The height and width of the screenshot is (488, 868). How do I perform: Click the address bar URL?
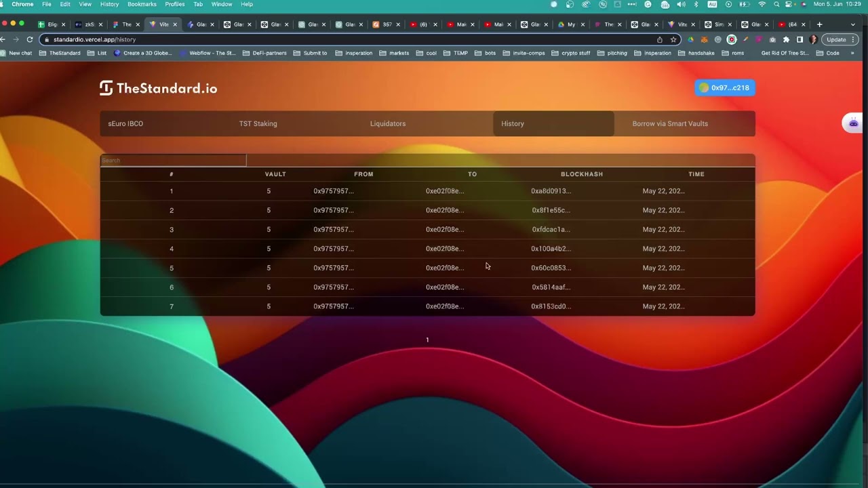coord(94,39)
